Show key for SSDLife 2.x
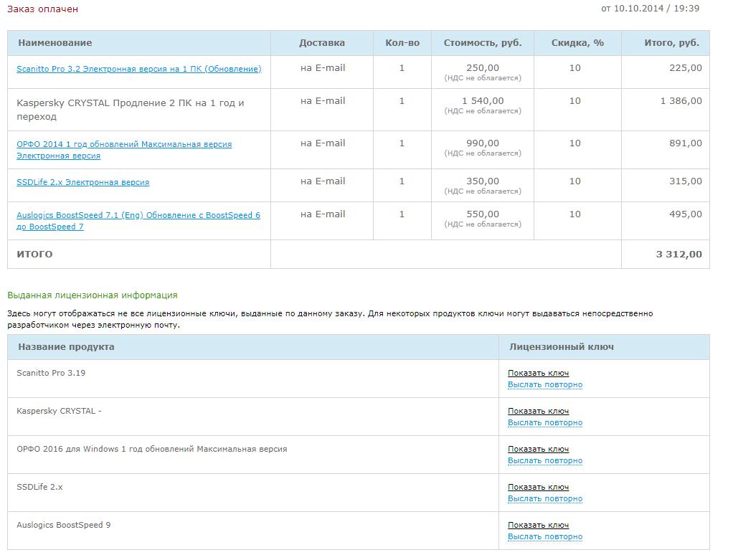The width and height of the screenshot is (733, 560). point(538,487)
